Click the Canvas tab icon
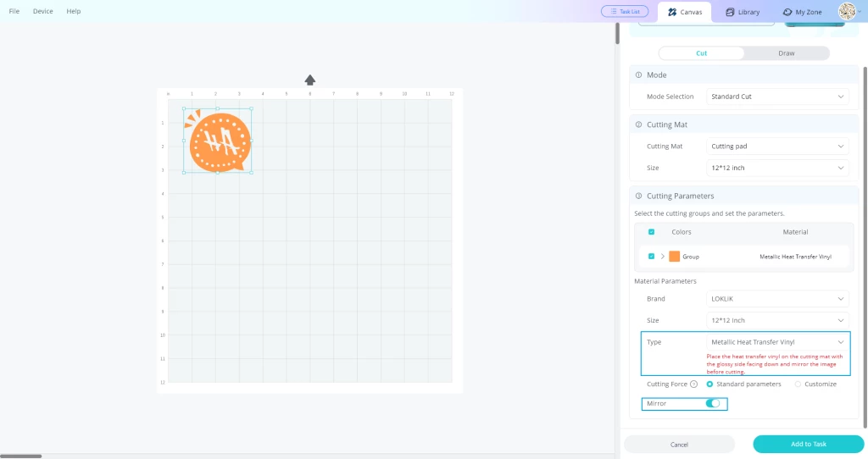868x459 pixels. [x=672, y=12]
